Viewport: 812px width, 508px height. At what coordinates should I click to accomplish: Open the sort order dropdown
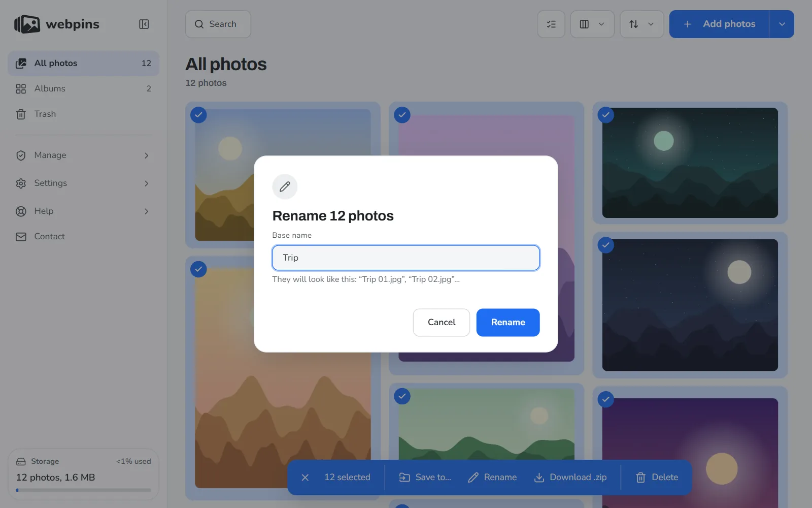pos(642,24)
